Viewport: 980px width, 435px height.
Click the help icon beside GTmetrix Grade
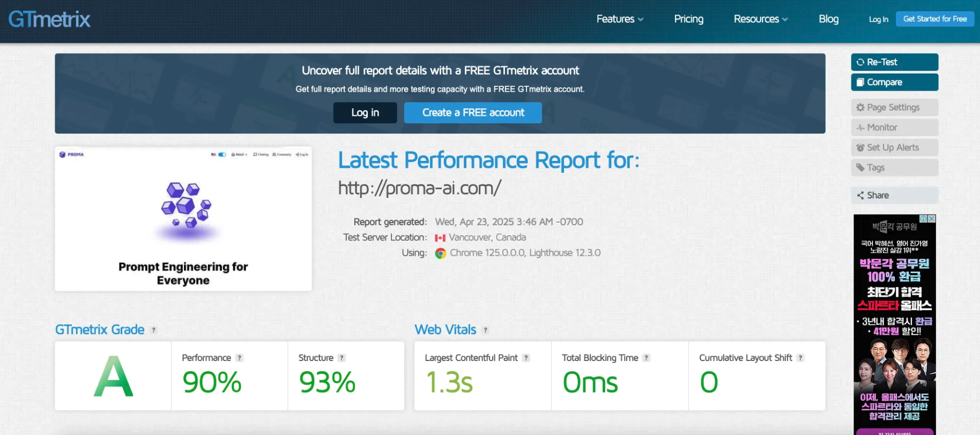[x=154, y=330]
